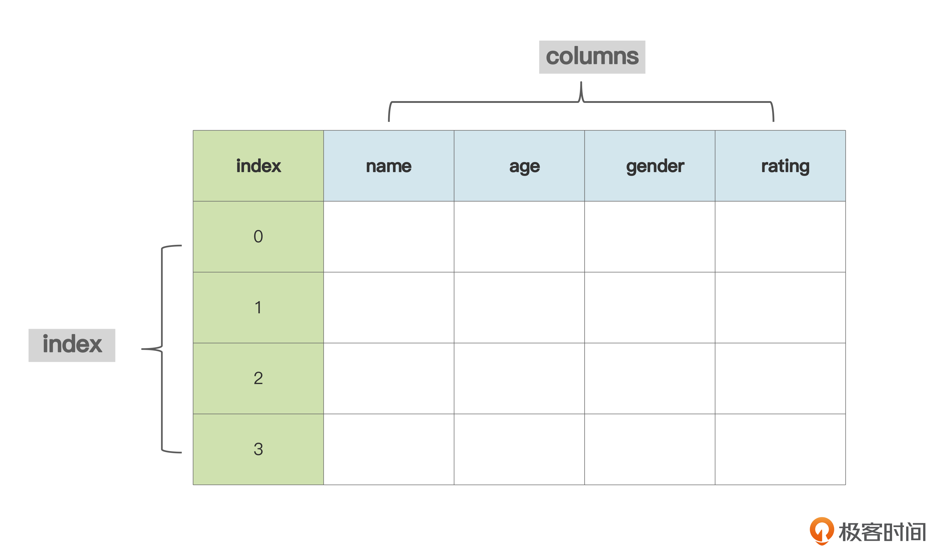Click index row cell 3
This screenshot has width=943, height=560.
(258, 449)
